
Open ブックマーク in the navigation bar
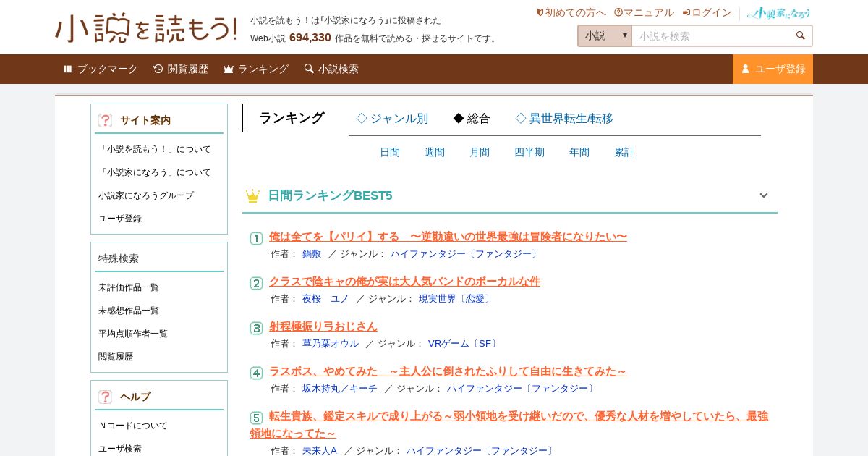point(101,69)
